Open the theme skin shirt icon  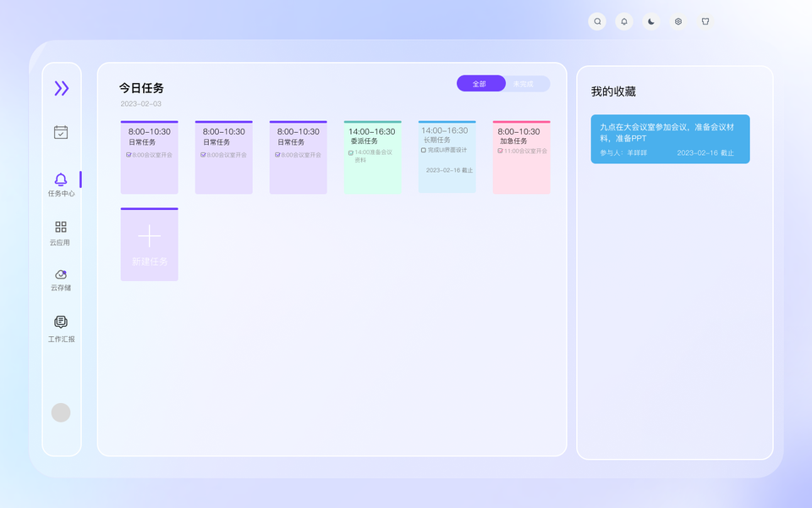click(705, 22)
